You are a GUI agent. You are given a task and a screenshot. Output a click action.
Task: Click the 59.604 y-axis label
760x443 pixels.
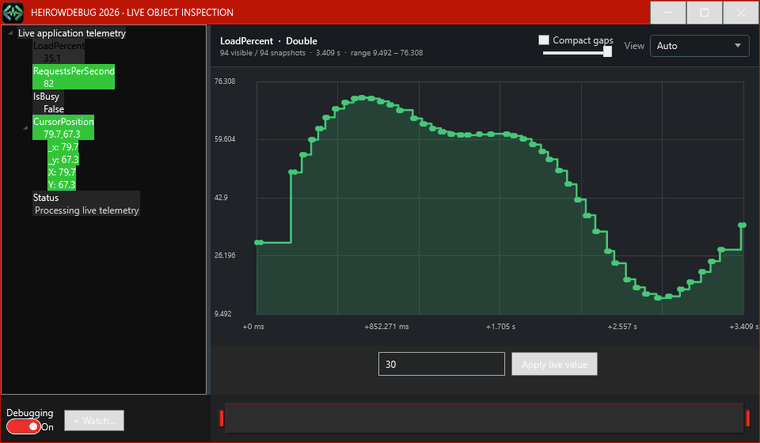point(225,139)
